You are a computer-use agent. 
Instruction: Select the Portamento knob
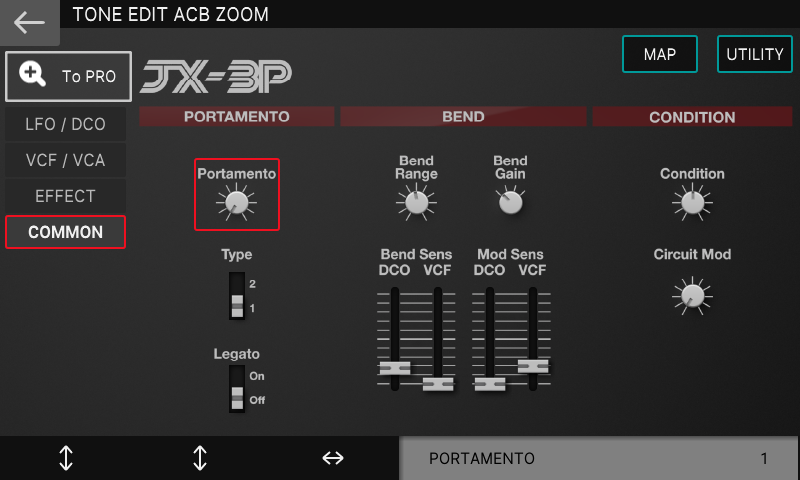[236, 203]
